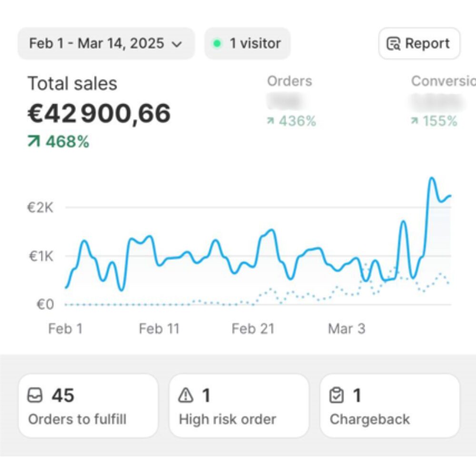Click the sales chart peak near March 14

[432, 178]
